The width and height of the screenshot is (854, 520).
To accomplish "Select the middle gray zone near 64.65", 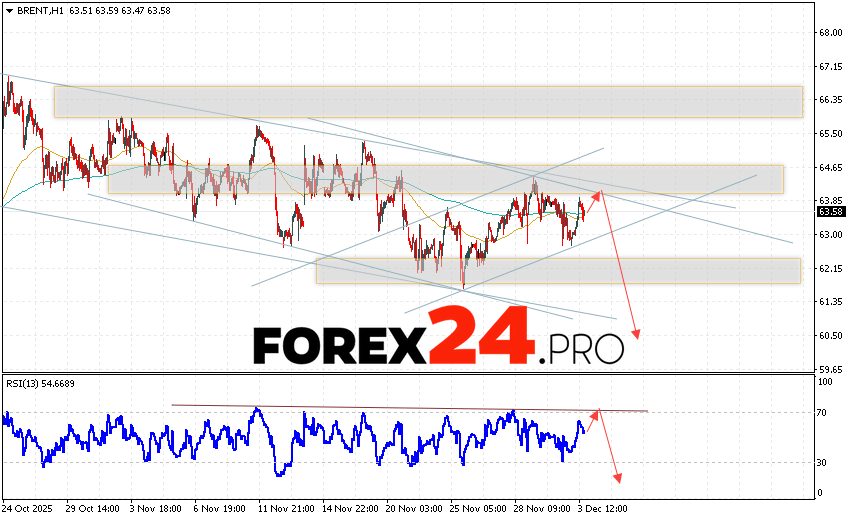I will (445, 179).
